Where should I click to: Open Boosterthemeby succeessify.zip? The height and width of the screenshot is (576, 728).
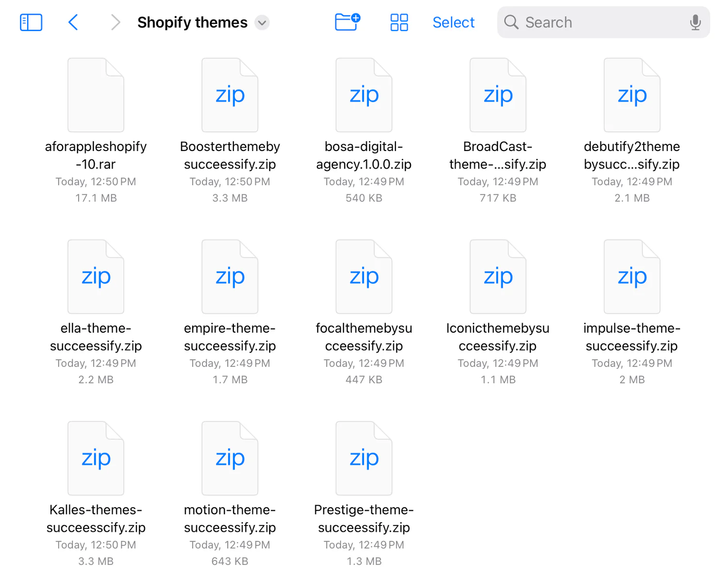(x=230, y=95)
